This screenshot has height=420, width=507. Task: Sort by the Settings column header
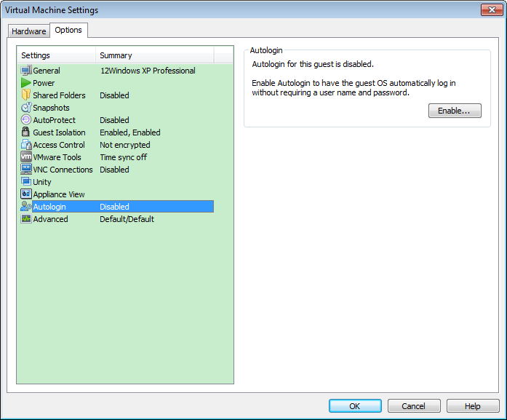(x=57, y=55)
